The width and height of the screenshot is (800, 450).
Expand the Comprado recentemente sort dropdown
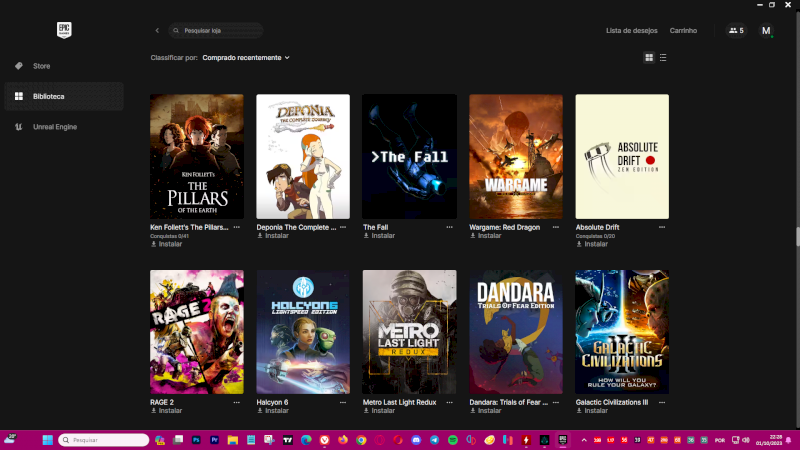pos(246,58)
